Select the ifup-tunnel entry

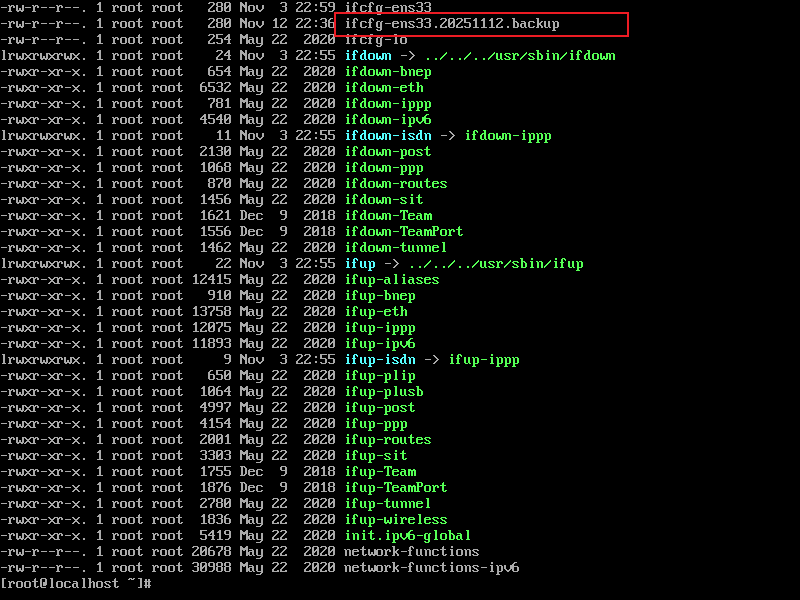click(x=388, y=504)
